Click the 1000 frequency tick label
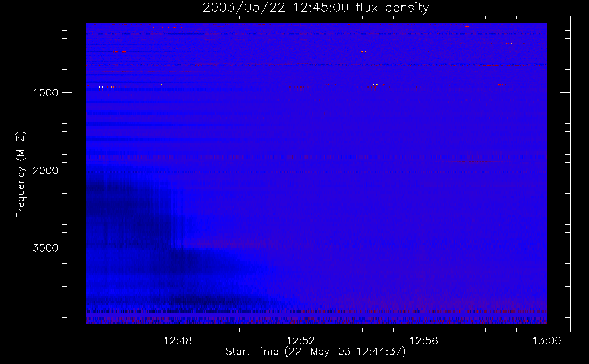Screen dimensions: 589x364 coord(46,93)
